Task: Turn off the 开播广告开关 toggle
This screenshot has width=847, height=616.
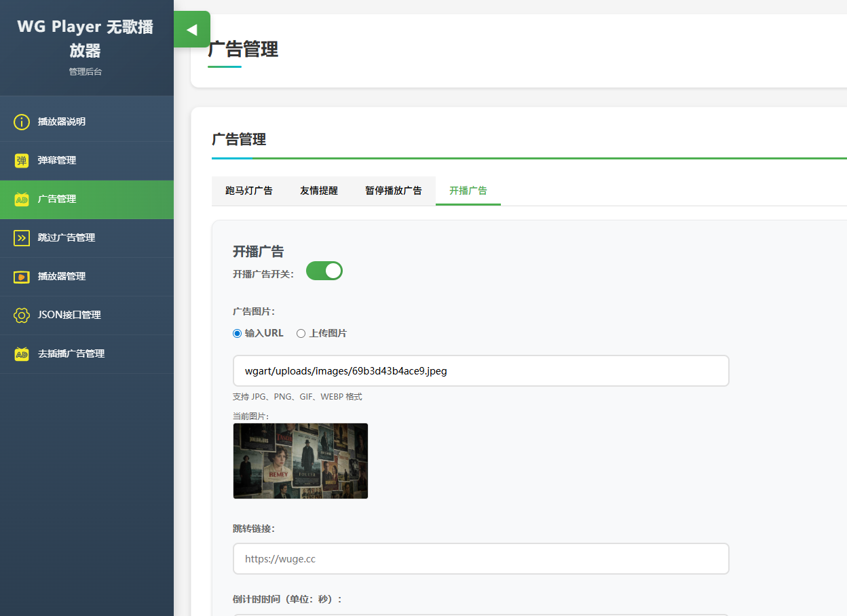Action: pos(324,271)
